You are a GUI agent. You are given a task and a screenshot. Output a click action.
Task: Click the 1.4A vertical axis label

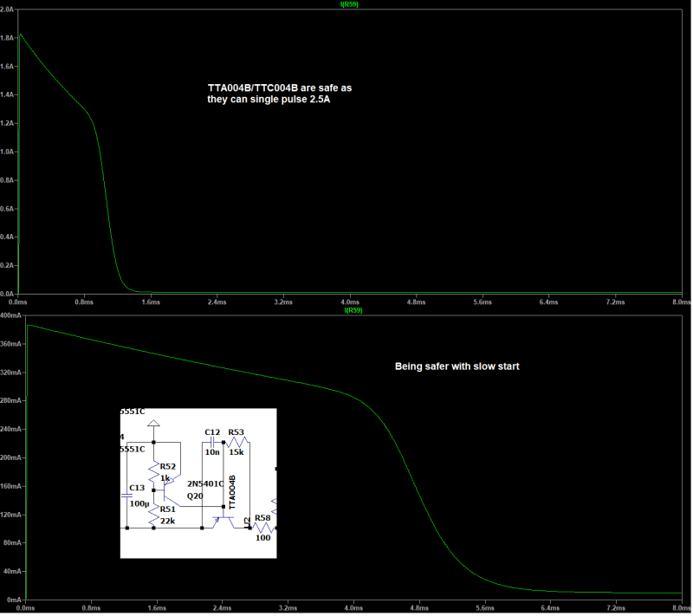click(x=7, y=94)
